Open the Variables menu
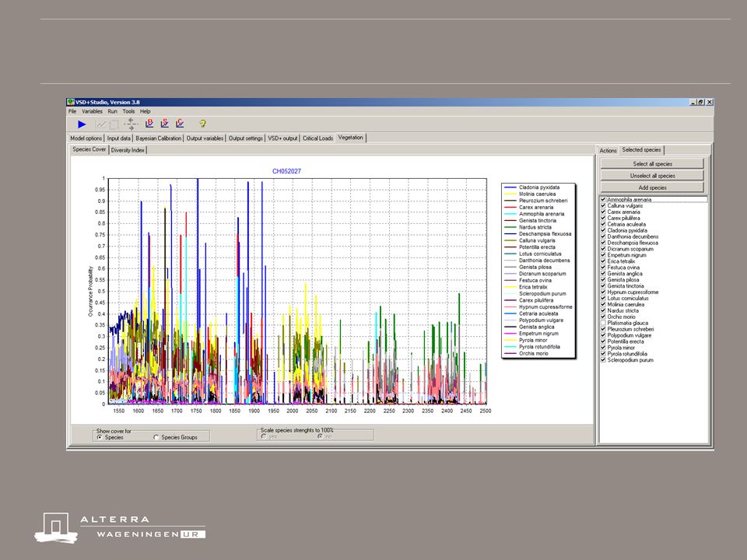The height and width of the screenshot is (560, 747). coord(92,111)
